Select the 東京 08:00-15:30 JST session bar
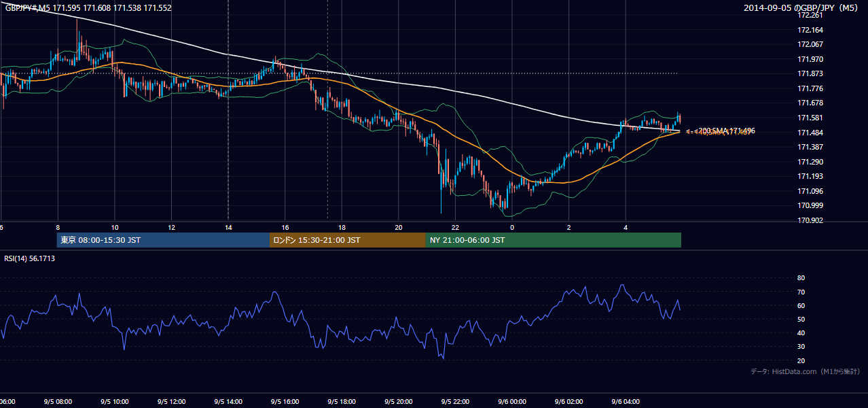 pyautogui.click(x=164, y=240)
